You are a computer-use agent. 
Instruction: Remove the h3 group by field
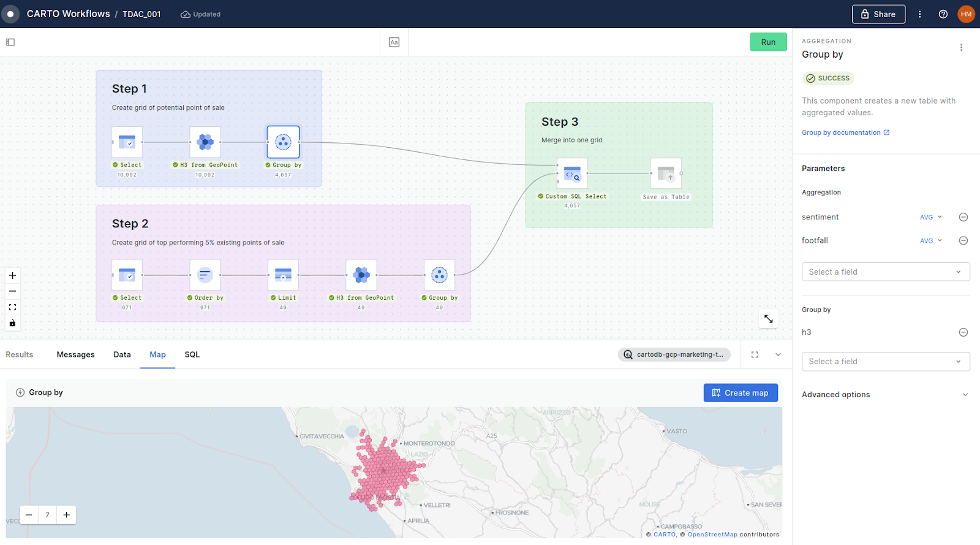click(x=963, y=332)
